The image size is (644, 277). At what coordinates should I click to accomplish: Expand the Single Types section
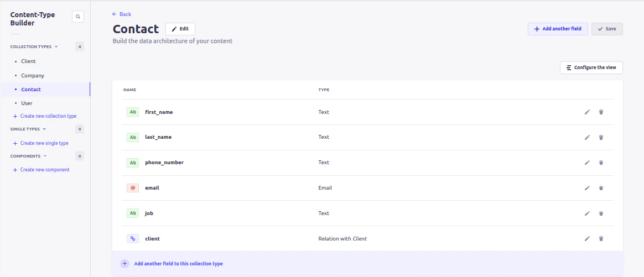(x=44, y=129)
